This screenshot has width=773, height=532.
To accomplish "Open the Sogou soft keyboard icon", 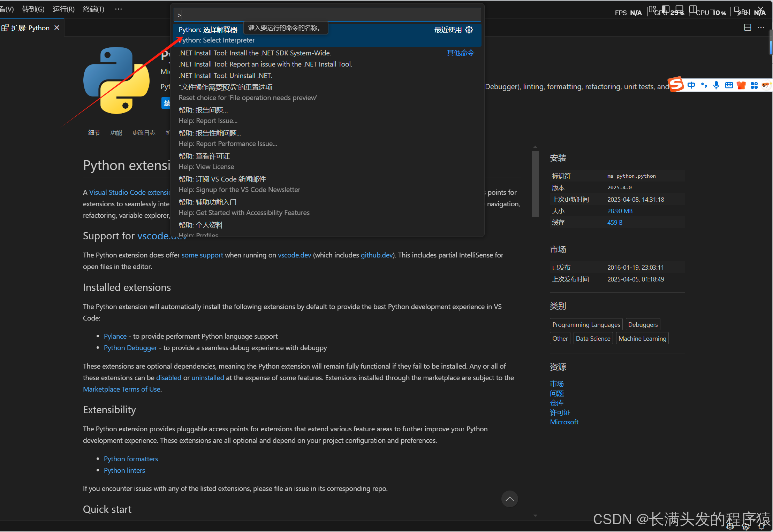I will tap(729, 85).
